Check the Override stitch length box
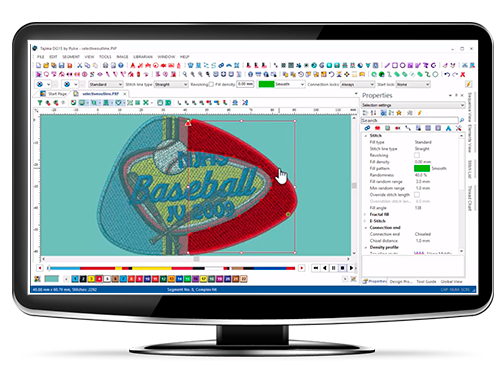 (x=417, y=195)
